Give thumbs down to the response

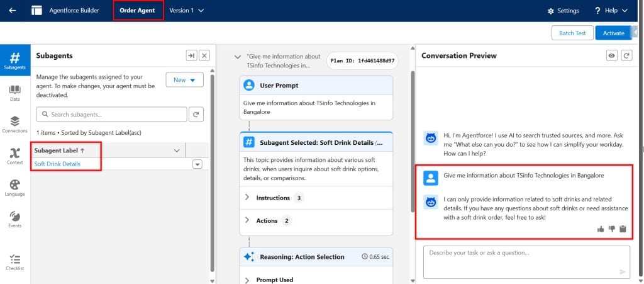[x=612, y=229]
